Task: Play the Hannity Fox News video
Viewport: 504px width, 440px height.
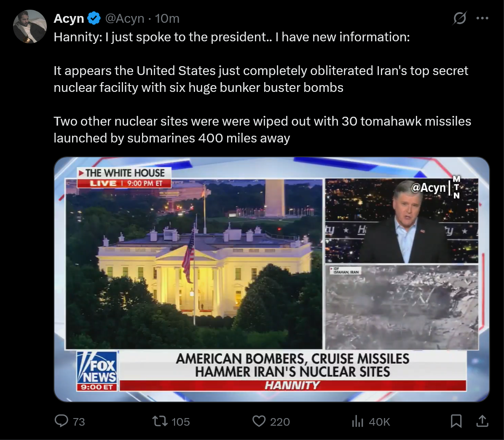Action: 272,279
